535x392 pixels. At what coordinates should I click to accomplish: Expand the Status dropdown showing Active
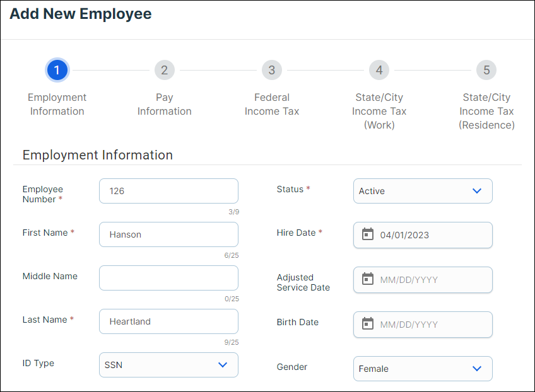(423, 191)
